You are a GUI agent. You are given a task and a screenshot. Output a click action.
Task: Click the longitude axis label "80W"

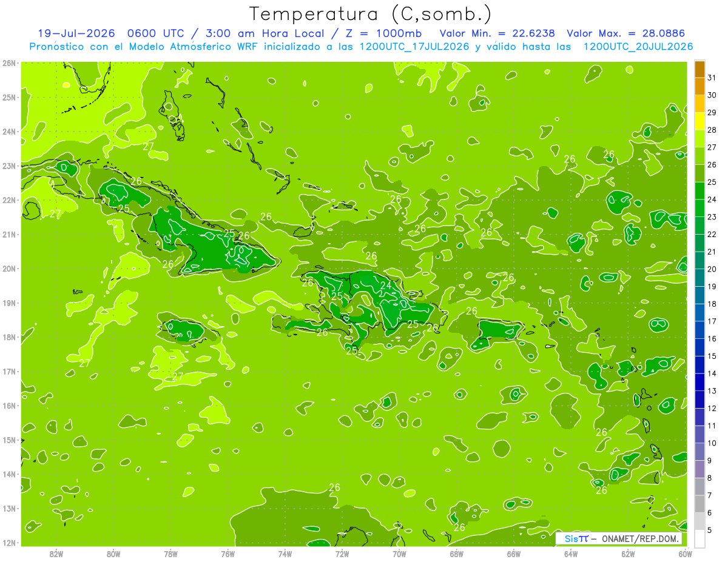(x=113, y=554)
